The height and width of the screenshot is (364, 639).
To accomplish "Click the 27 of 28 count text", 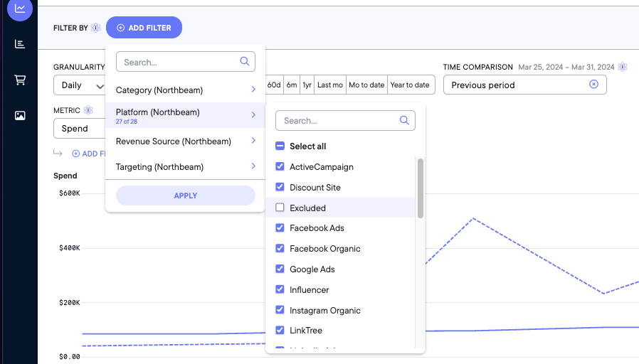I will (x=127, y=122).
